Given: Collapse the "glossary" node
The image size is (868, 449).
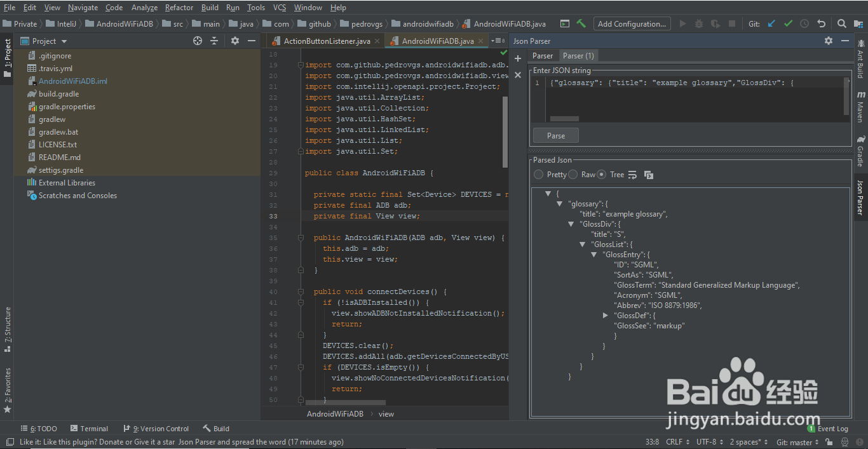Looking at the screenshot, I should tap(560, 204).
